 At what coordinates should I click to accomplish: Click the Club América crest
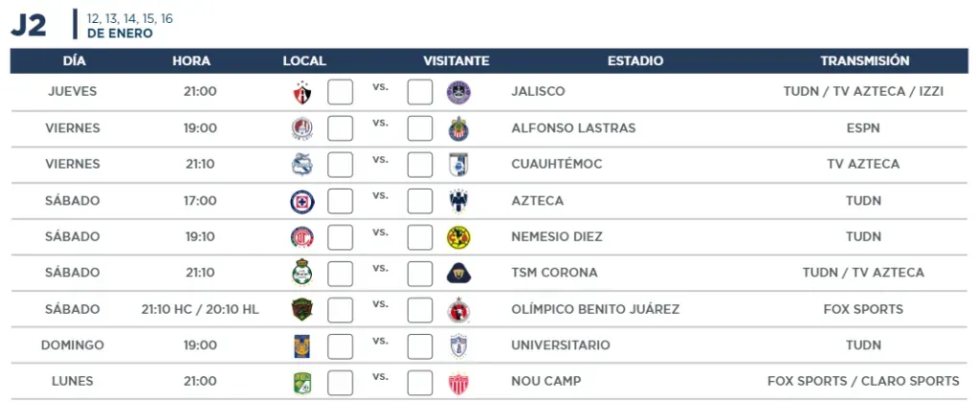458,237
